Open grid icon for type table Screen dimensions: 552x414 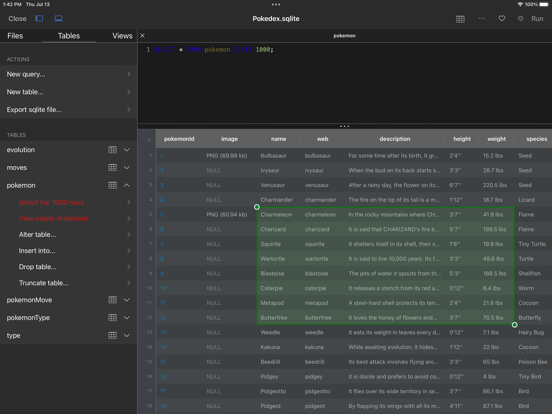pos(112,335)
